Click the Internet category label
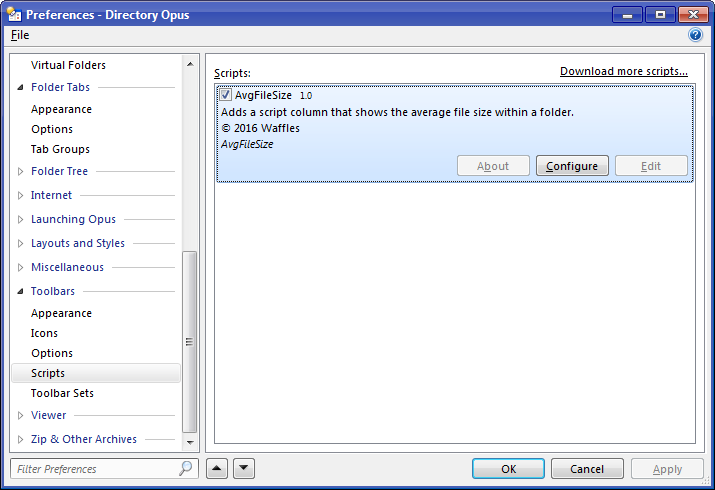This screenshot has height=490, width=715. click(51, 195)
